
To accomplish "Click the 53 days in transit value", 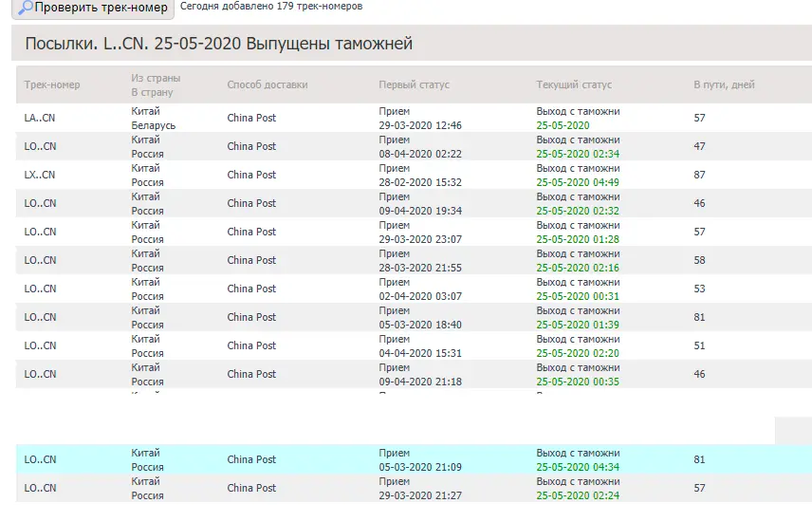I will click(x=699, y=289).
